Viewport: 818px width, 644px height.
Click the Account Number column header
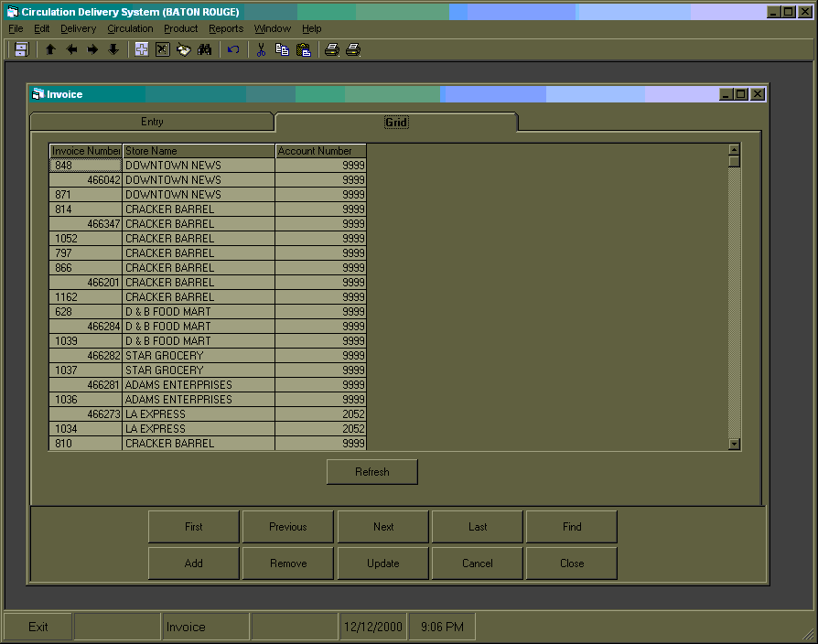click(x=321, y=151)
